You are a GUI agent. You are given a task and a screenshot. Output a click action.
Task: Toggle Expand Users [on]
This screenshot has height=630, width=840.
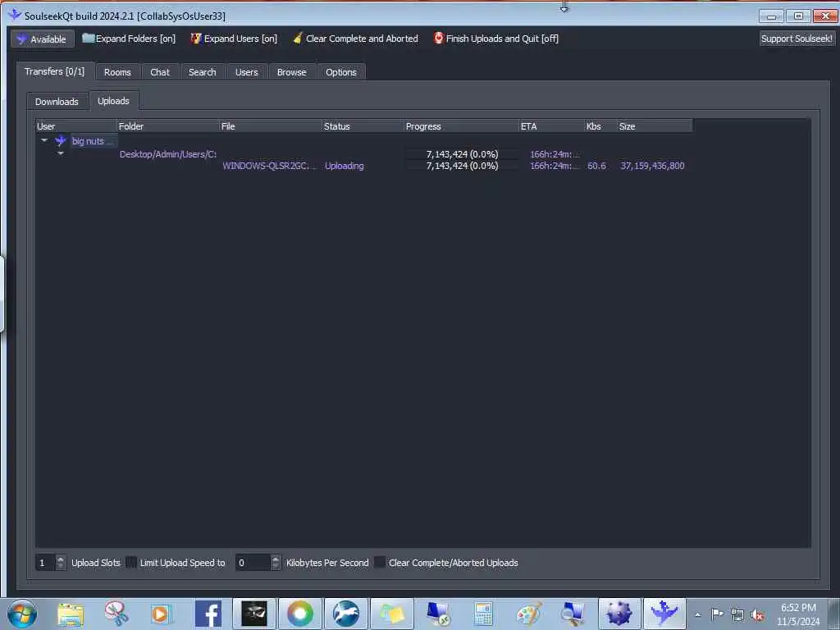234,39
